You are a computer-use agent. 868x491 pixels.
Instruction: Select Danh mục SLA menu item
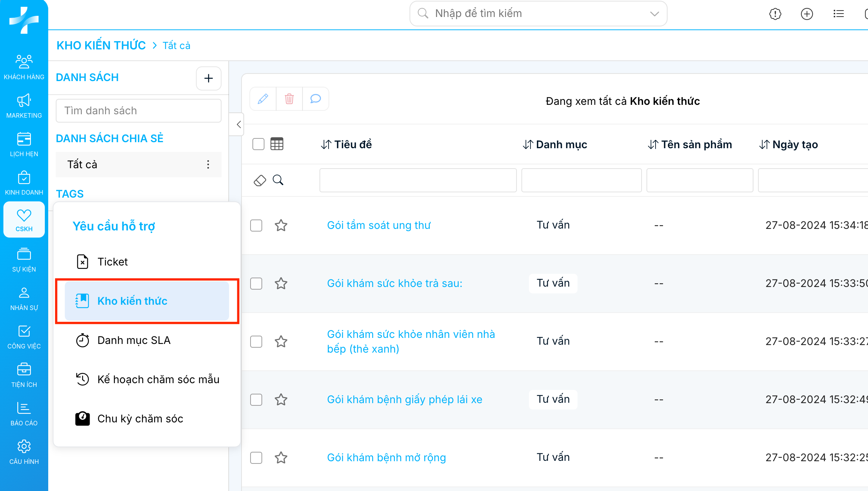[x=134, y=340]
